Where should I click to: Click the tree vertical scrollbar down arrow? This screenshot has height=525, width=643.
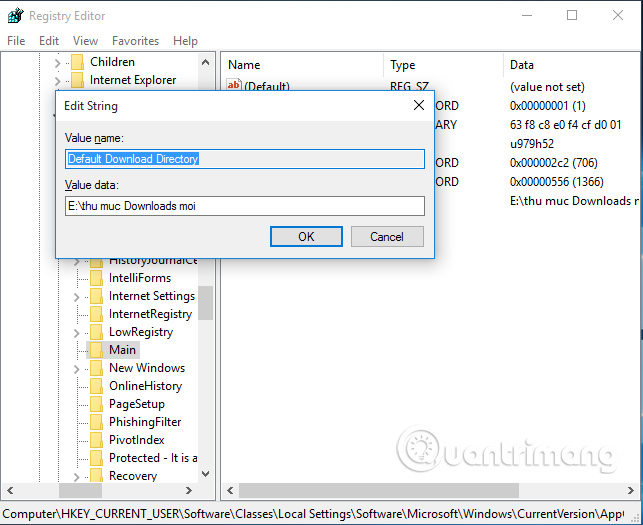[206, 474]
